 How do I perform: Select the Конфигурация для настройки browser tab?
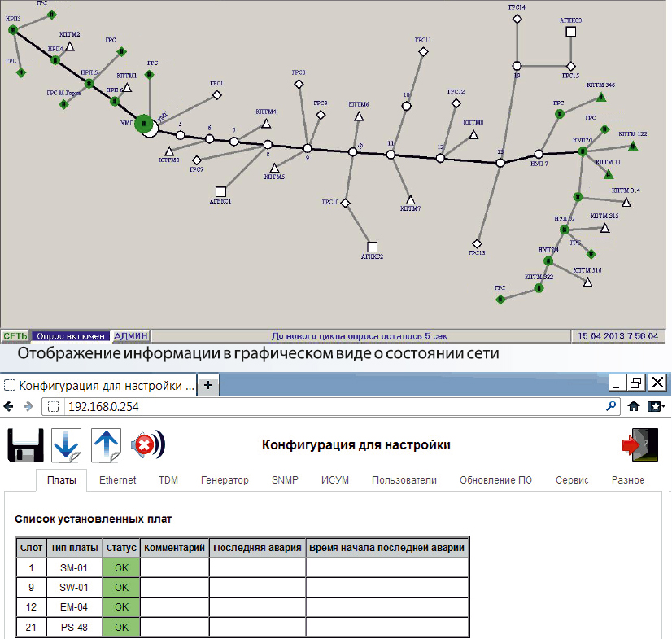point(98,386)
